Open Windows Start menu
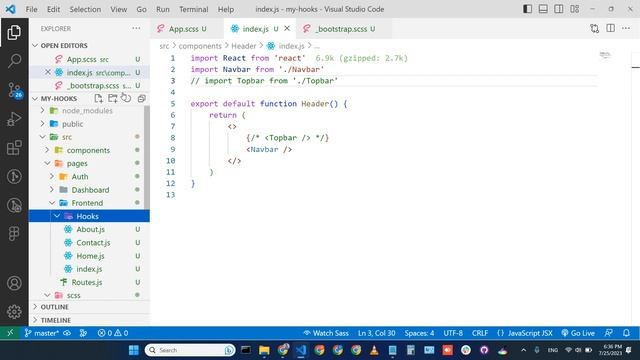Screen dimensions: 640x360 [x=133, y=350]
